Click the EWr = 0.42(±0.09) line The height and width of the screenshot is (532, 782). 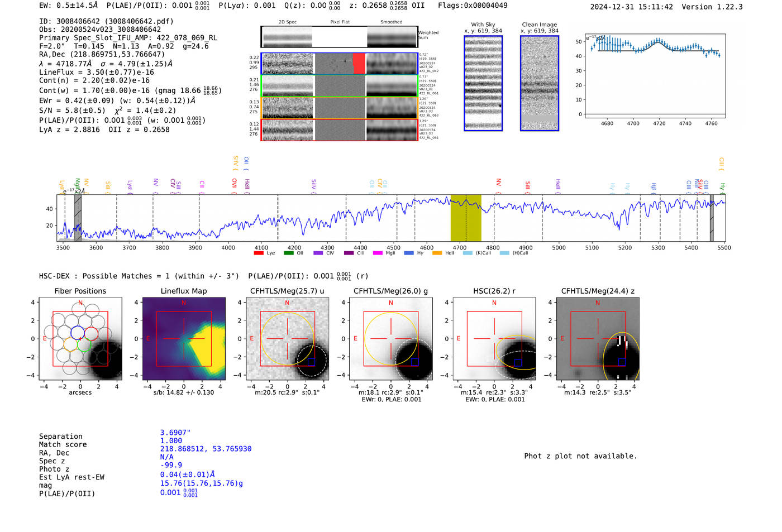click(117, 101)
